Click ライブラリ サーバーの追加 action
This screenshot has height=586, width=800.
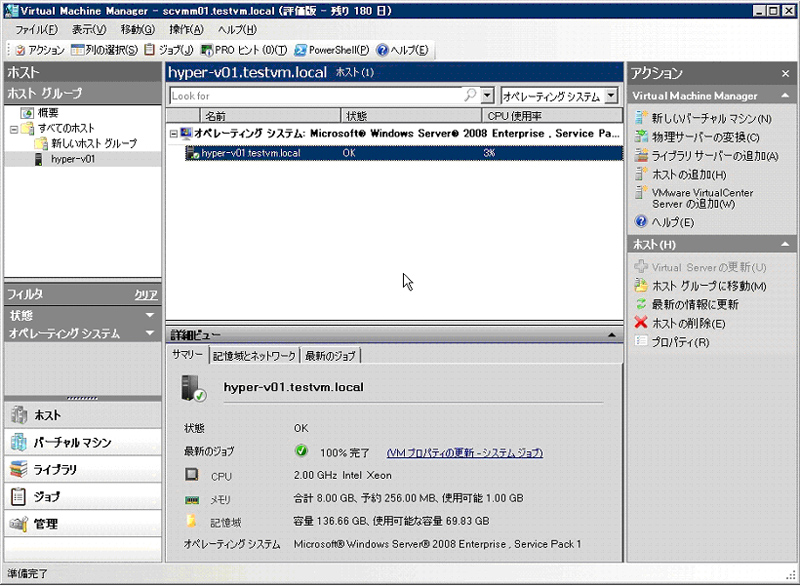(707, 156)
